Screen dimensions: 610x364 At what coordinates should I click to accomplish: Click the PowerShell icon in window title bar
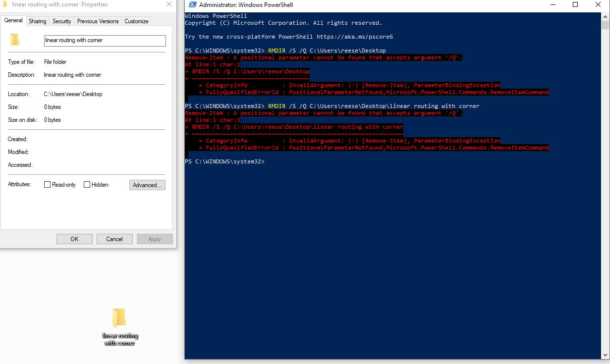coord(192,5)
